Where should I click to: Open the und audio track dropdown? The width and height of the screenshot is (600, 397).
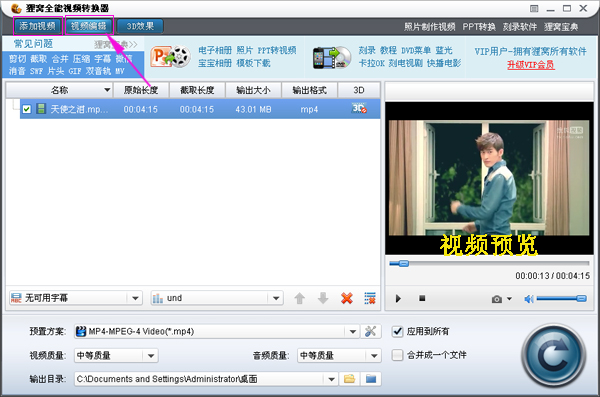[x=217, y=298]
